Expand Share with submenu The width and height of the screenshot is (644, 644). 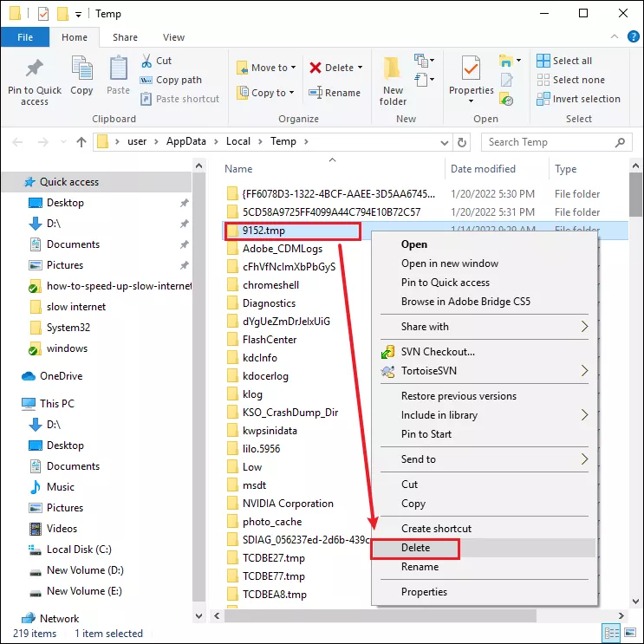(x=484, y=327)
